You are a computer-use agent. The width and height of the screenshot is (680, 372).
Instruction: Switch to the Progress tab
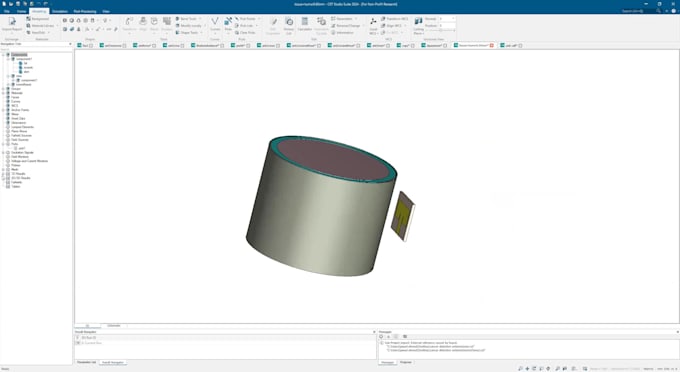point(405,362)
